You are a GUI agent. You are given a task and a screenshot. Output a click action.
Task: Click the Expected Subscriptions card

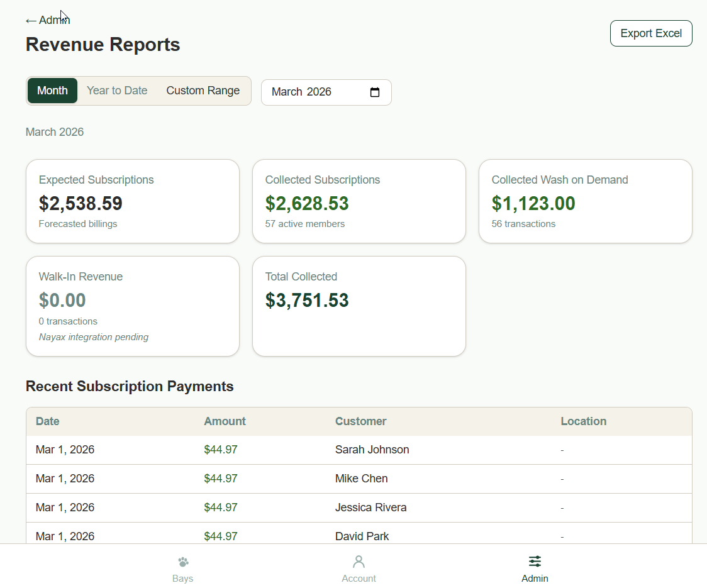click(x=132, y=201)
